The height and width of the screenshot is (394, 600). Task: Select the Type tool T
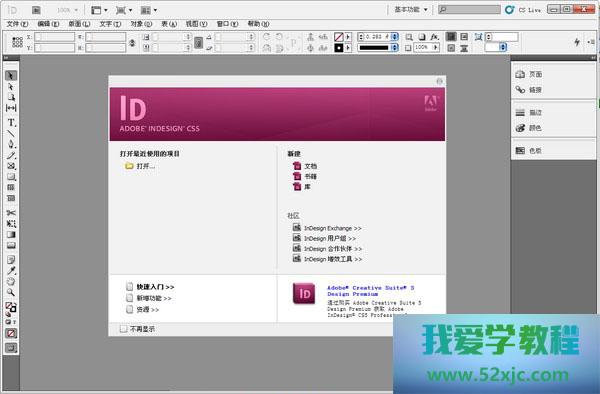[x=11, y=123]
